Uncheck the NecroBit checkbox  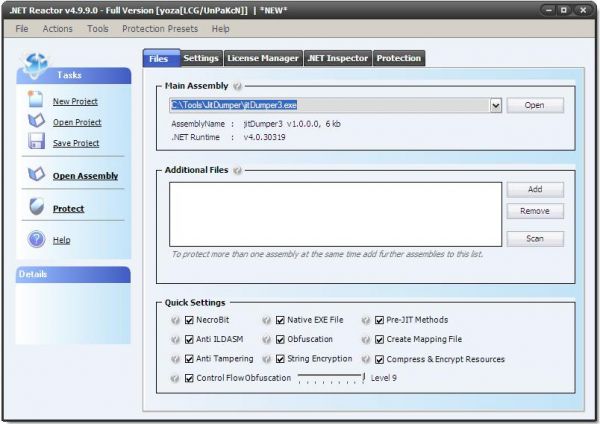click(x=189, y=320)
